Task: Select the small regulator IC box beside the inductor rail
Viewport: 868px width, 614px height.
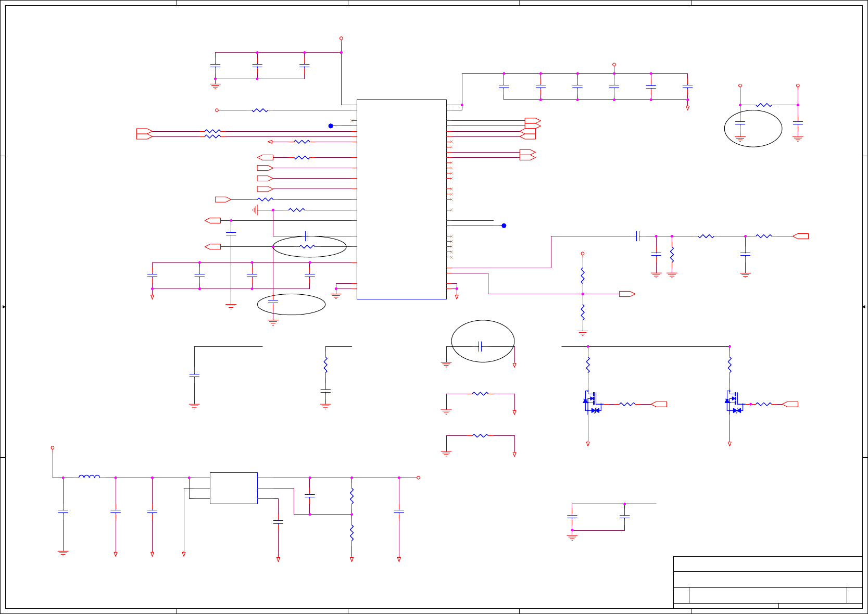Action: tap(233, 488)
